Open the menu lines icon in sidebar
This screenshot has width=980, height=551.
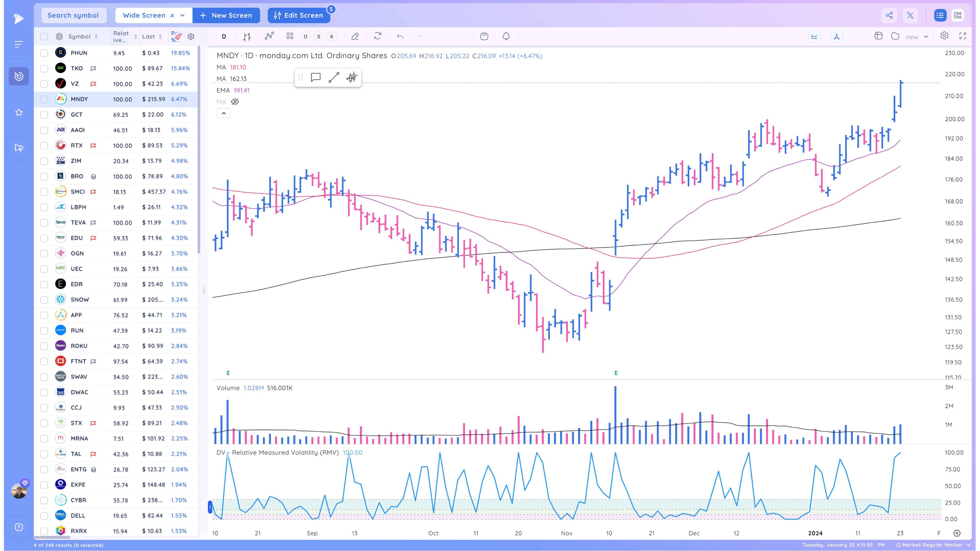(19, 44)
